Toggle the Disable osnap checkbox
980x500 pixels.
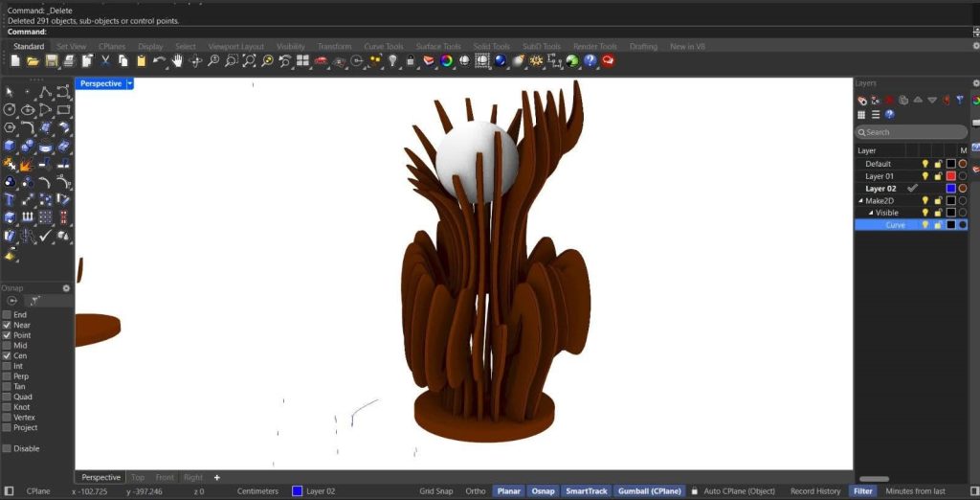(8, 448)
